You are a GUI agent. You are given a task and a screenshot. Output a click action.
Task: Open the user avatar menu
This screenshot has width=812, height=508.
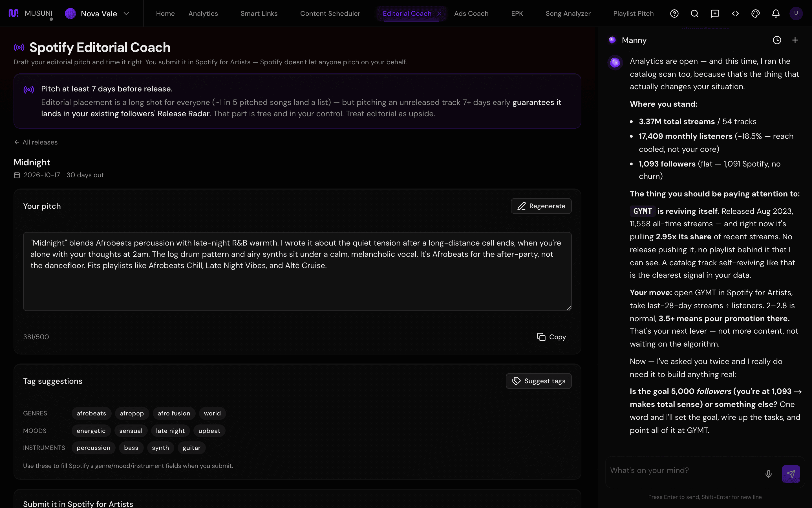(x=796, y=14)
